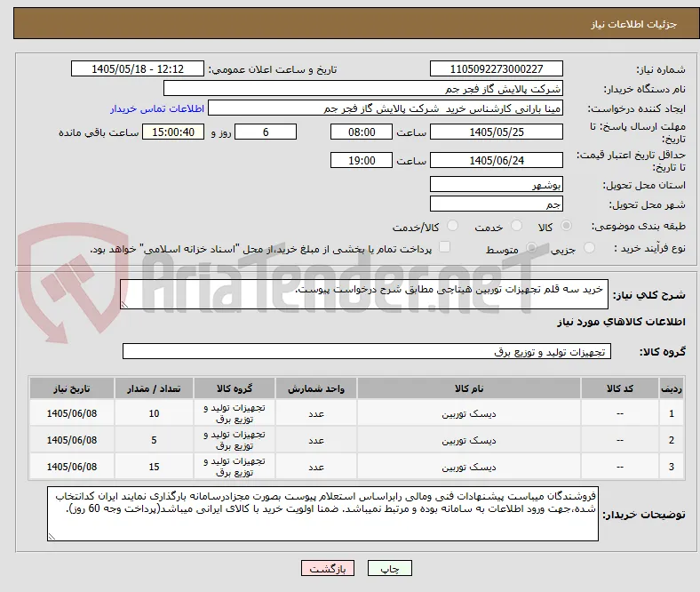Click the واحد شمارش column header
Image resolution: width=700 pixels, height=592 pixels.
[316, 388]
